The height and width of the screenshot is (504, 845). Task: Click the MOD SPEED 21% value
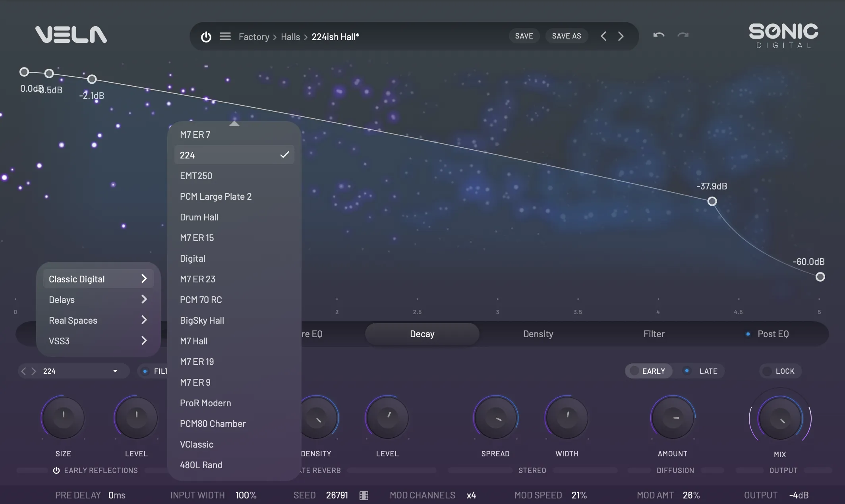(579, 495)
